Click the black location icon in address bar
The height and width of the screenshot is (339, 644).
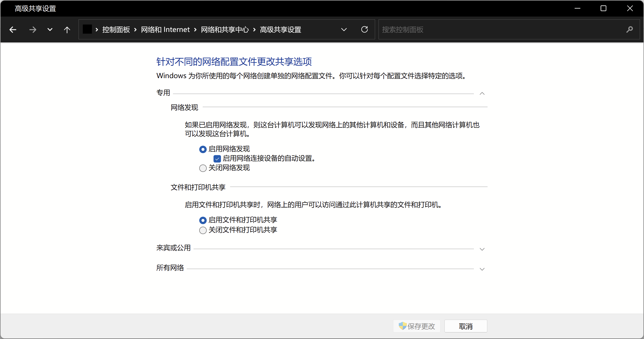coord(87,29)
